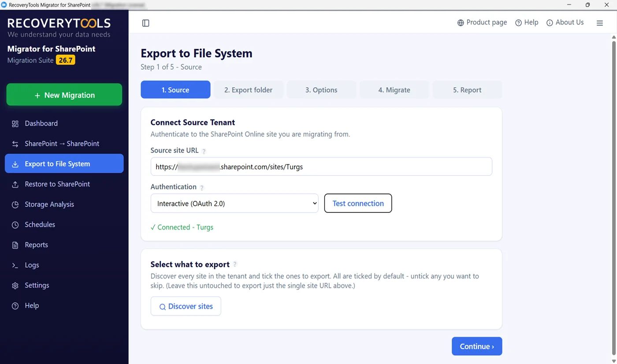The height and width of the screenshot is (364, 617).
Task: Click the Storage Analysis pie chart icon
Action: (x=15, y=205)
